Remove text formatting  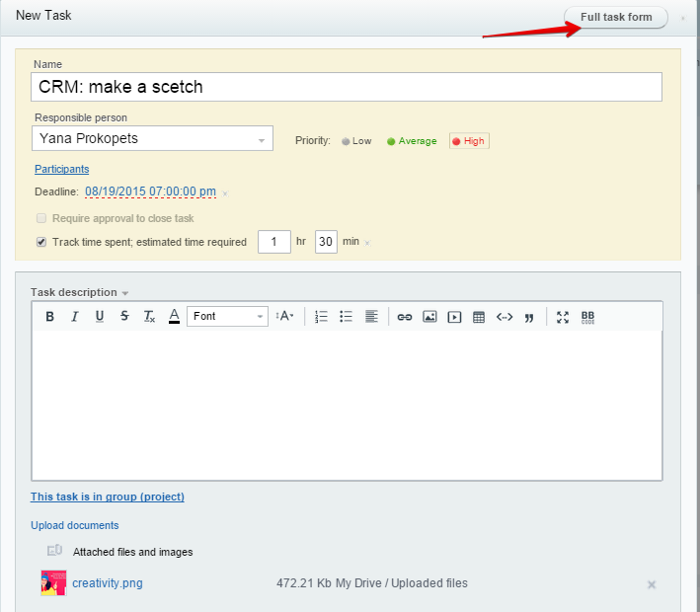(149, 317)
